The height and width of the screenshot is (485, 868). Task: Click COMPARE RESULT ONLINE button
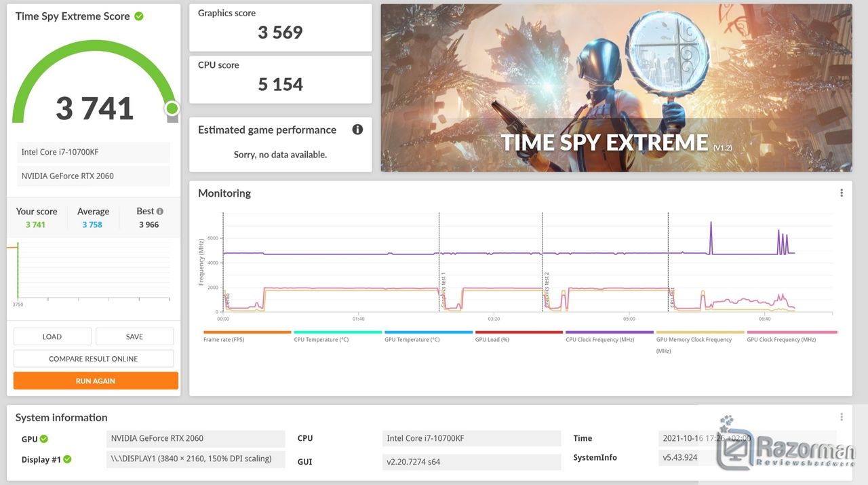94,359
